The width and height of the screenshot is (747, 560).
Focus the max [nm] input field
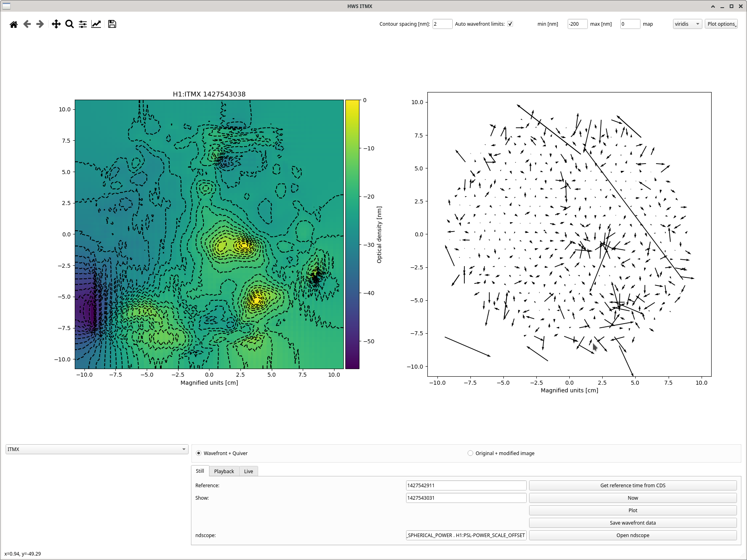[630, 24]
